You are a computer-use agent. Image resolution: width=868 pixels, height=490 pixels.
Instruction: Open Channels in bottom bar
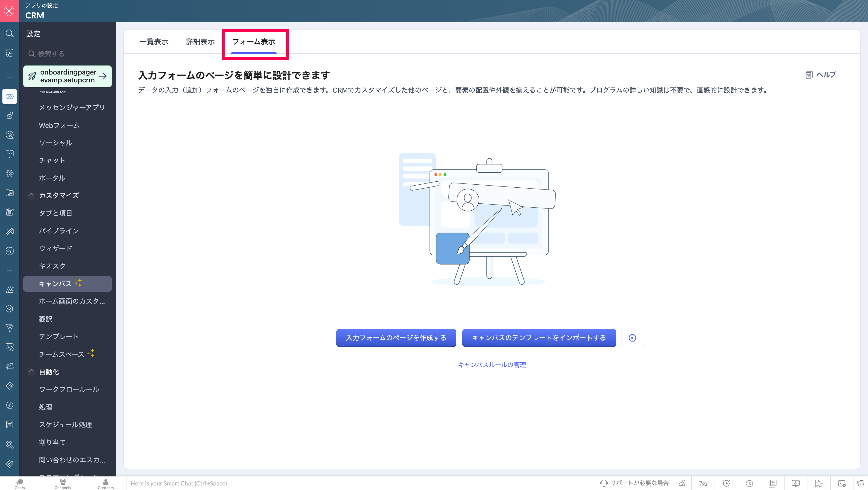click(63, 484)
